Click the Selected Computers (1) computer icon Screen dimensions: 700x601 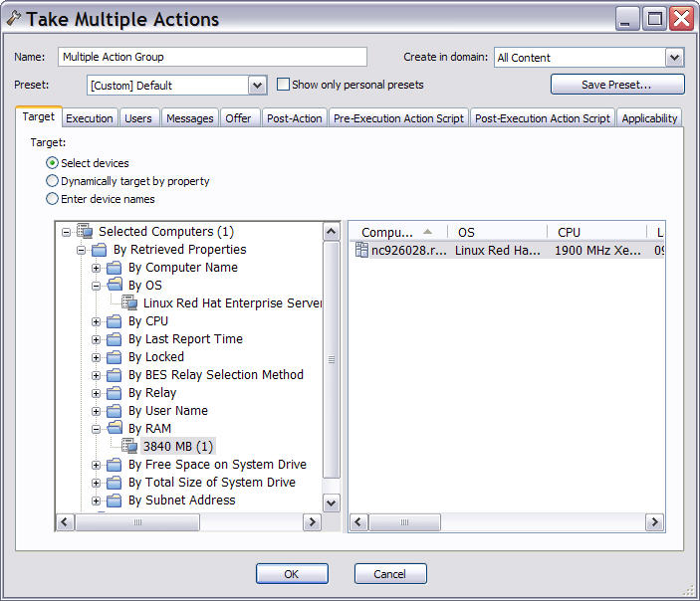85,231
